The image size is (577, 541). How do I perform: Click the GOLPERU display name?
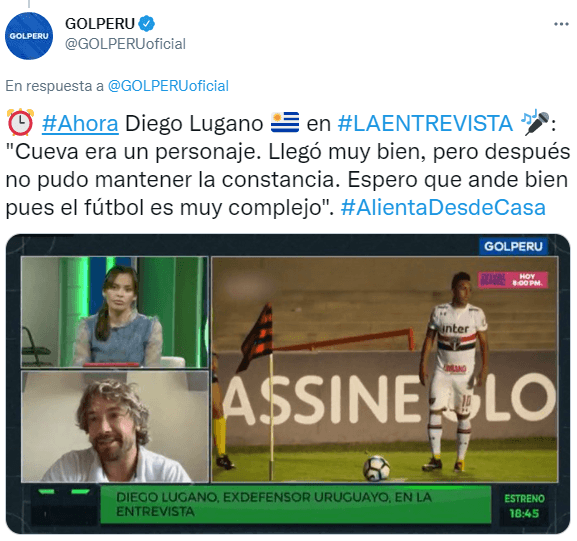point(100,24)
